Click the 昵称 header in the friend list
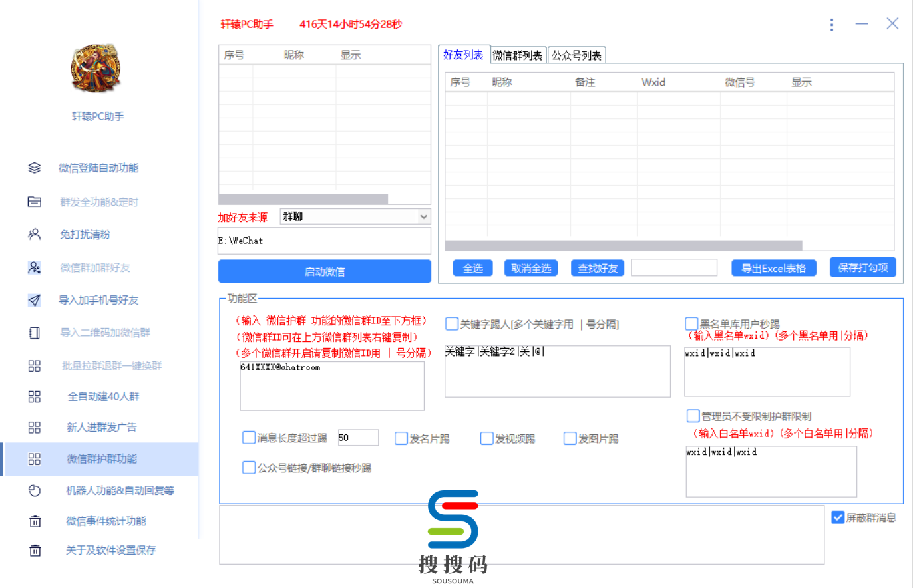The image size is (913, 588). [502, 82]
